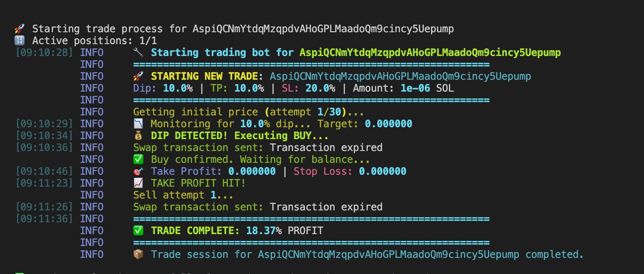Select the timestamp 09:10:28
The image size is (644, 274).
coord(44,52)
